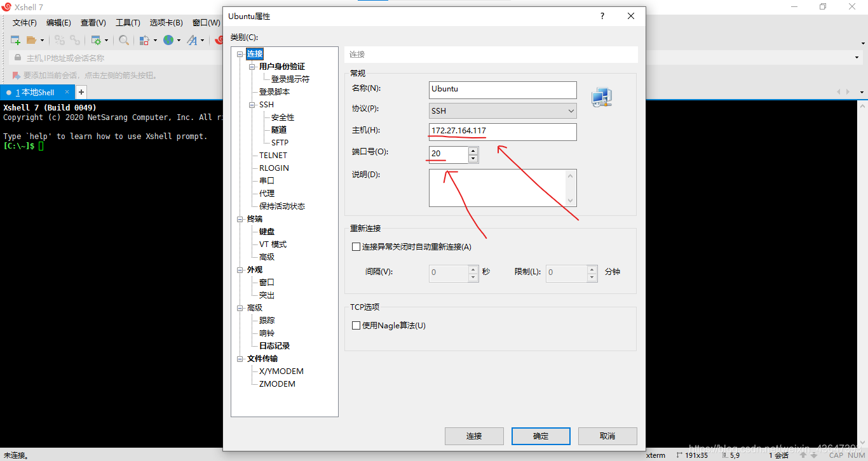Screen dimensions: 868x461
Task: Click the lock icon in the address bar
Action: [x=18, y=58]
